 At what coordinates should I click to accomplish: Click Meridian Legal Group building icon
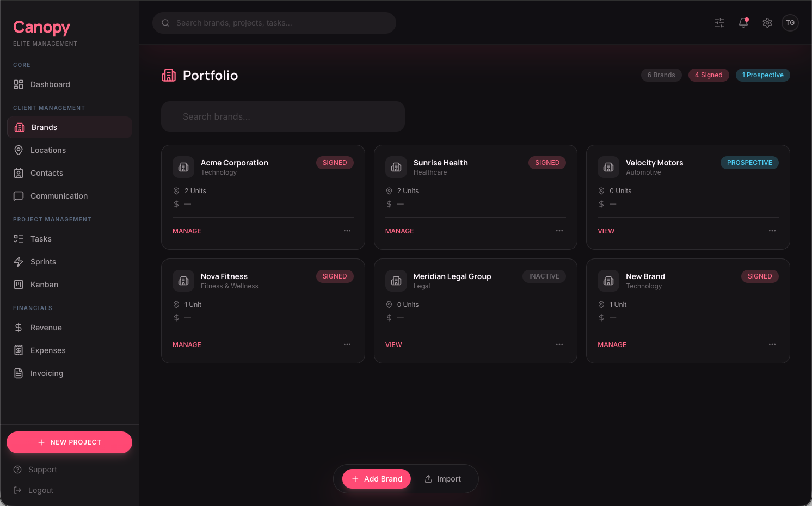(x=396, y=281)
